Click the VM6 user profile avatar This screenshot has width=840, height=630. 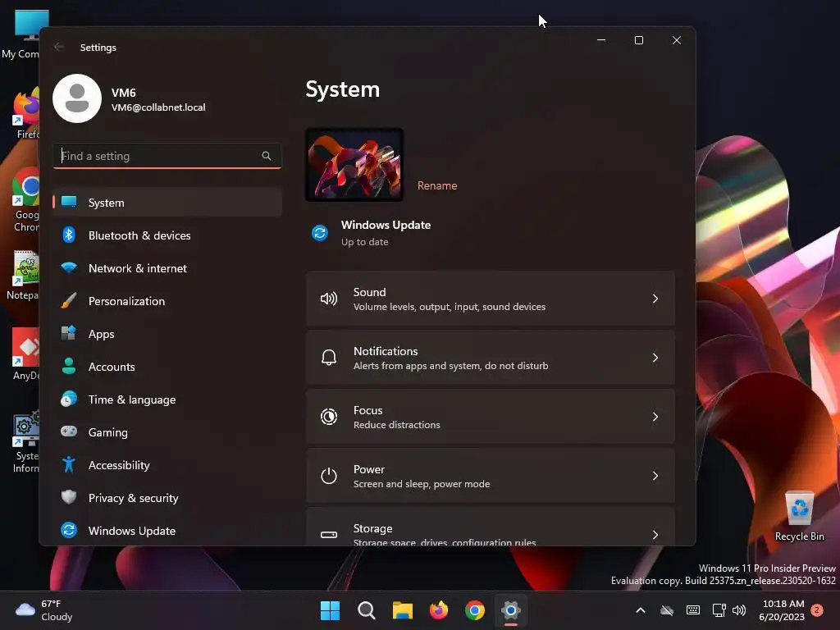pyautogui.click(x=77, y=98)
